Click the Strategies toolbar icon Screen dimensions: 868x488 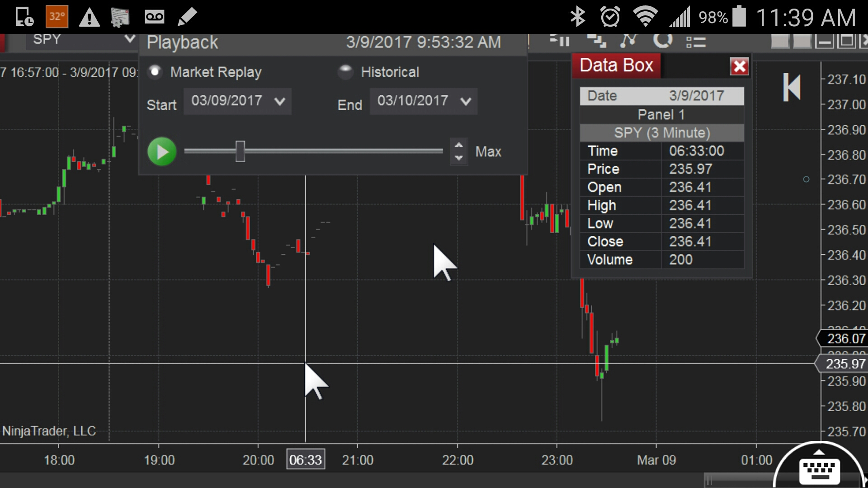coord(629,41)
